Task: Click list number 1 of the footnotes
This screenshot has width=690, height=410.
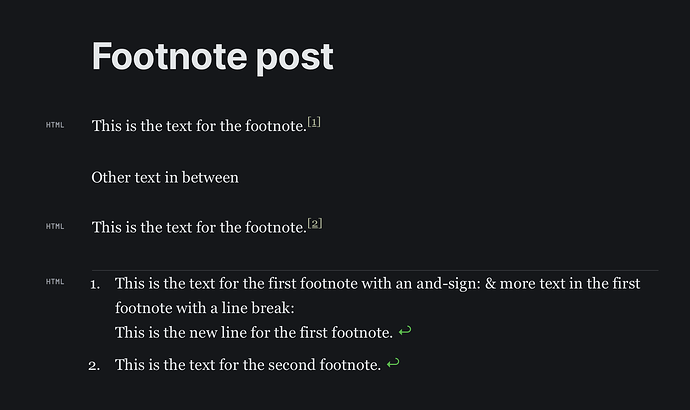Action: tap(95, 285)
